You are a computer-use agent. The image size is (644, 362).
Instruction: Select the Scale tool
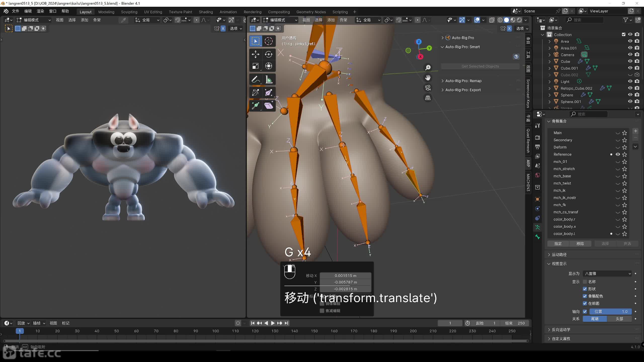(x=255, y=66)
